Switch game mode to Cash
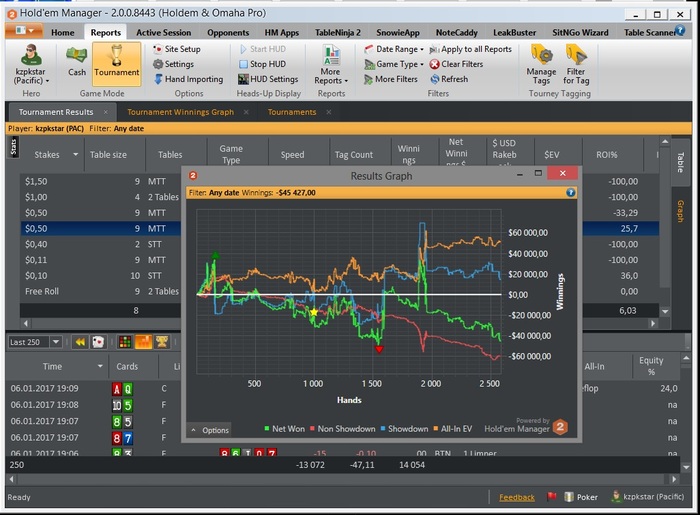This screenshot has width=700, height=515. [x=77, y=61]
